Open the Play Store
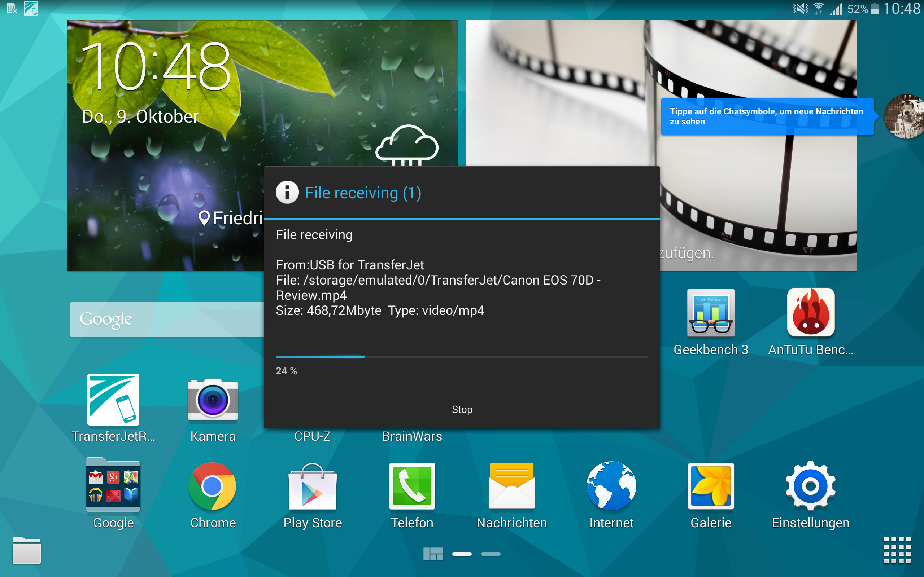Viewport: 924px width, 577px height. pos(312,486)
